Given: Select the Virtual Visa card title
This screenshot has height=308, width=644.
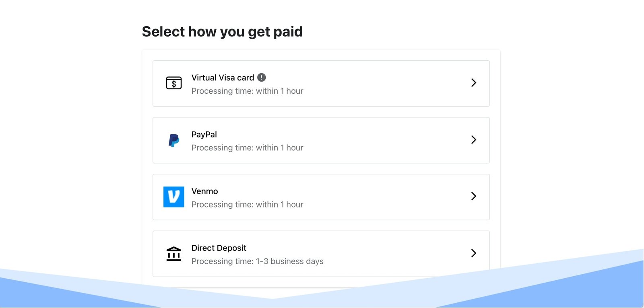Looking at the screenshot, I should (x=223, y=78).
